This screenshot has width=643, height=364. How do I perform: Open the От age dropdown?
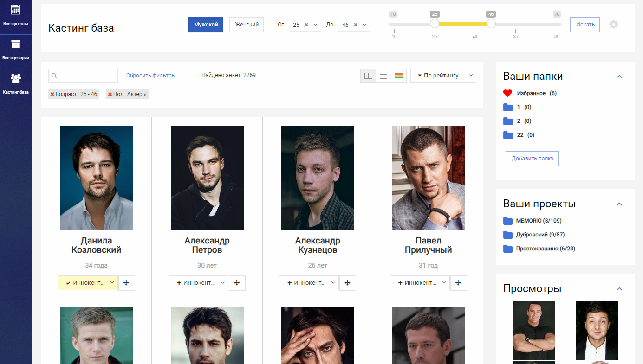point(316,25)
